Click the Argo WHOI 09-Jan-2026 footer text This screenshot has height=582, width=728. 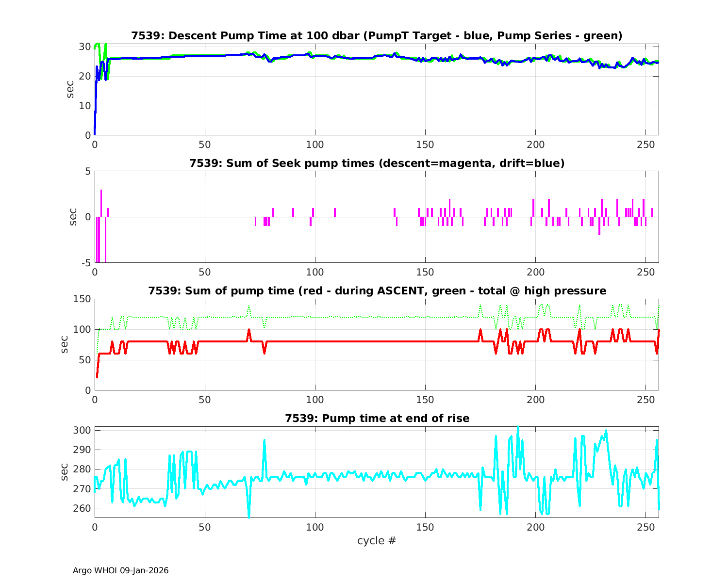click(x=120, y=570)
